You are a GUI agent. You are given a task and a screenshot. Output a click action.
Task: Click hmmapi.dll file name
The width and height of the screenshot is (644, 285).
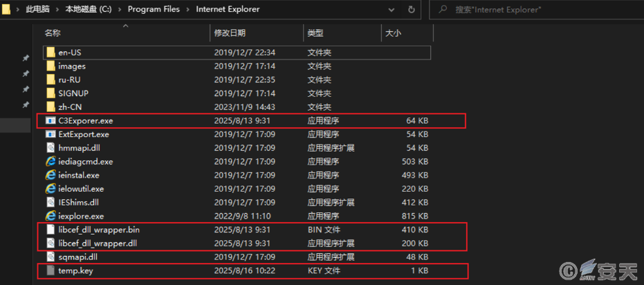click(x=79, y=148)
